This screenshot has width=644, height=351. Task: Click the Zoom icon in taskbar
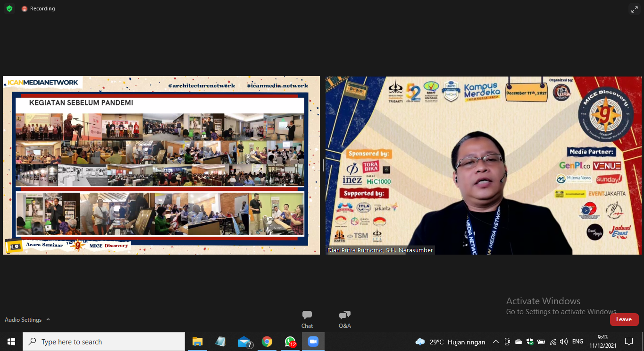click(x=313, y=342)
